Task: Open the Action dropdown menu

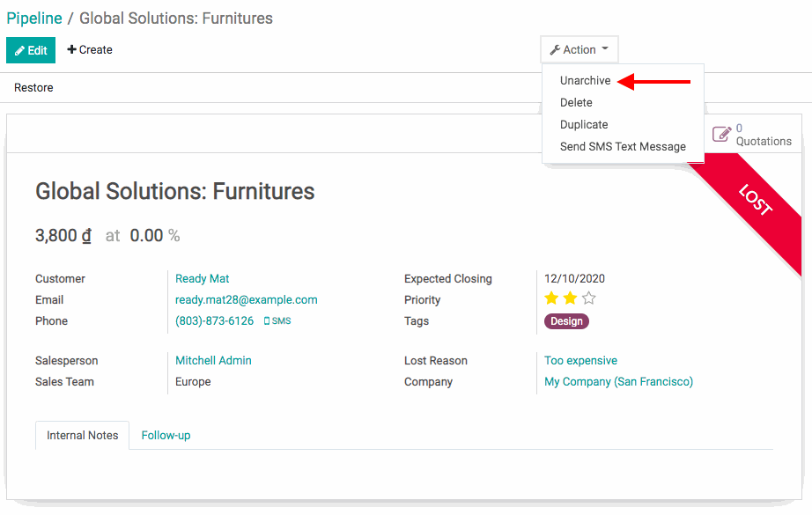Action: click(579, 50)
